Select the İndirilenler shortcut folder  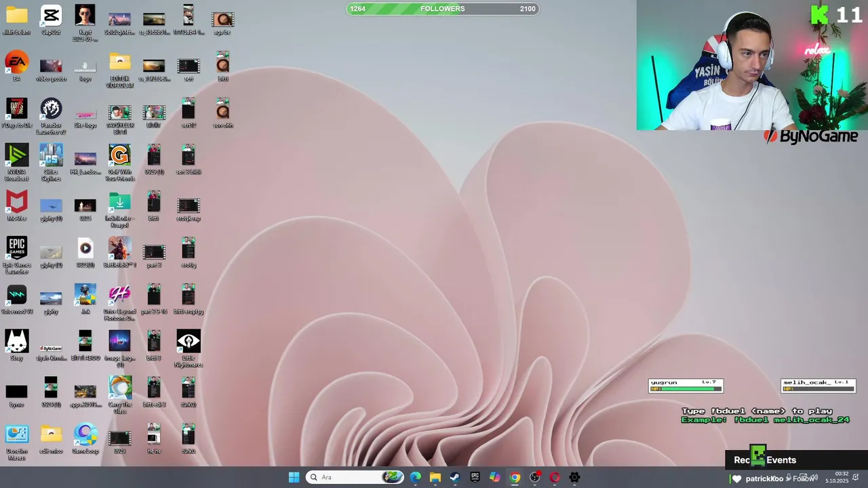coord(119,209)
